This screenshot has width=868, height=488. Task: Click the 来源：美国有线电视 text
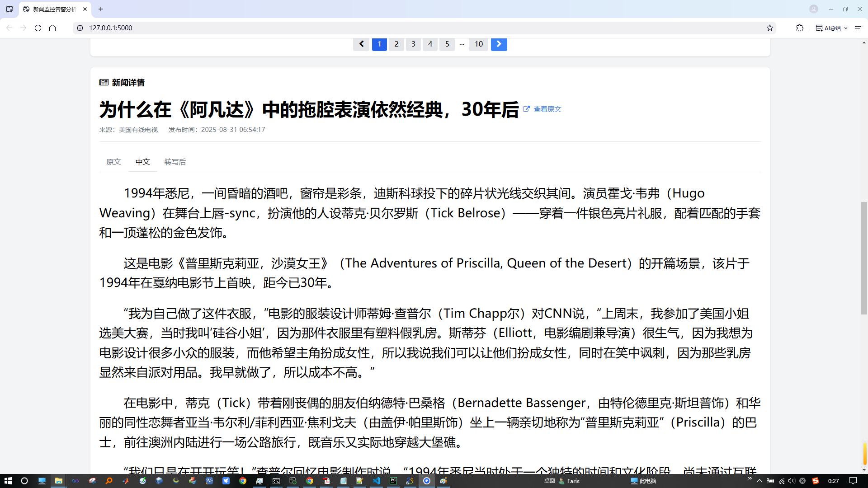[128, 130]
